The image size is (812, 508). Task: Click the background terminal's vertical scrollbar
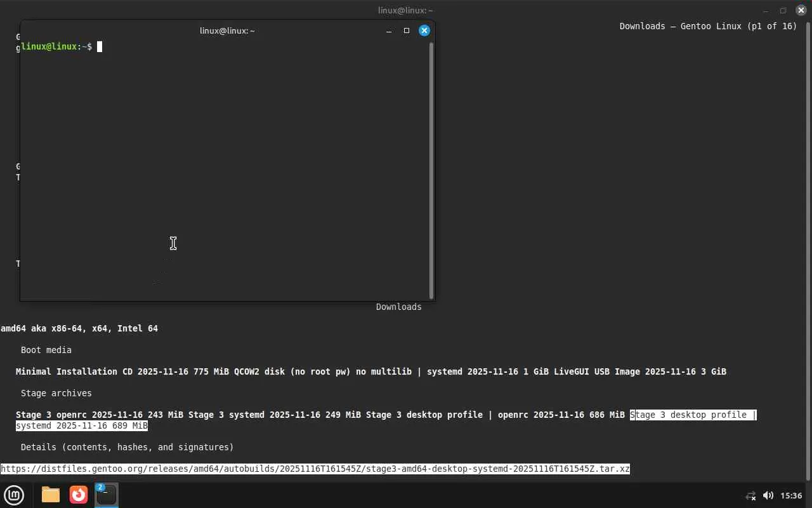coord(809,251)
